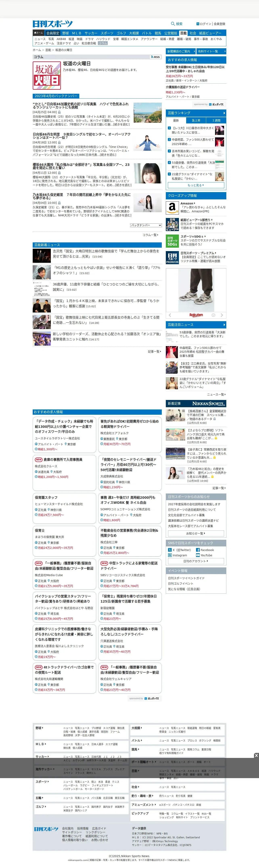This screenshot has height=868, width=259.
Task: Open 芸能 breadcrumb link
Action: click(x=48, y=50)
